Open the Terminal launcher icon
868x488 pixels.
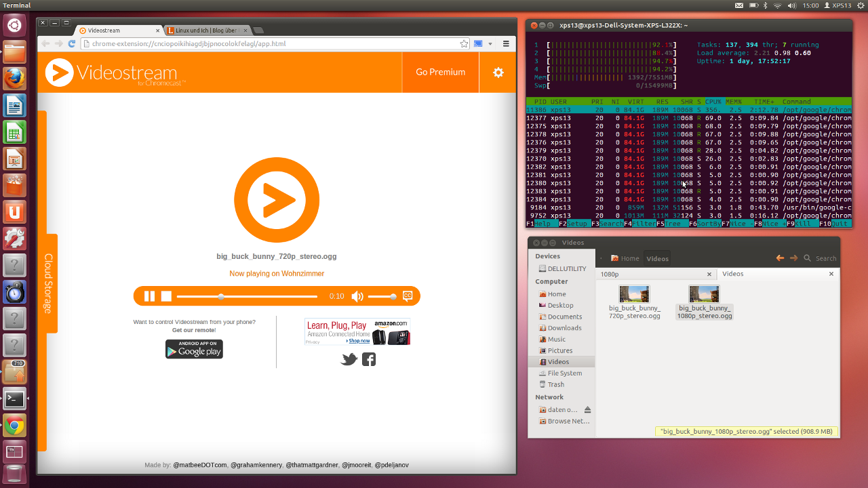click(x=14, y=399)
